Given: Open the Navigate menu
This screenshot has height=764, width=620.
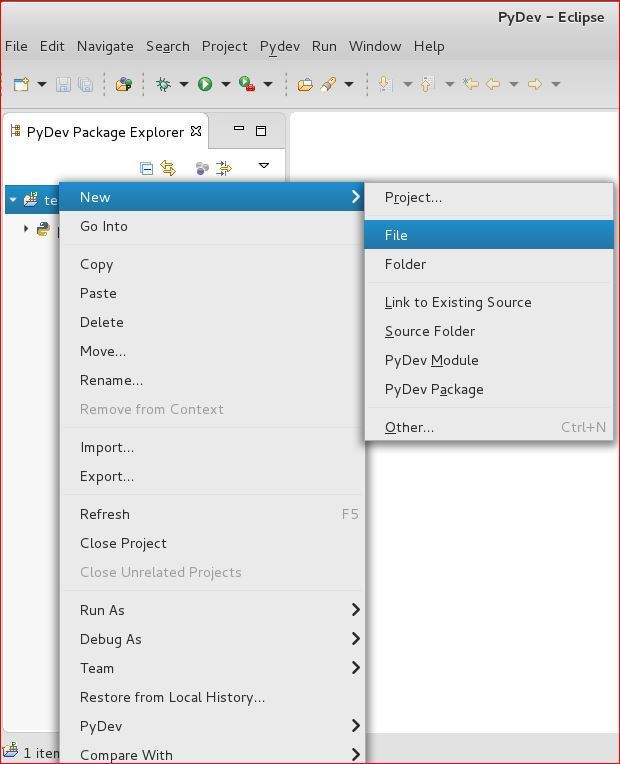Looking at the screenshot, I should [x=105, y=46].
